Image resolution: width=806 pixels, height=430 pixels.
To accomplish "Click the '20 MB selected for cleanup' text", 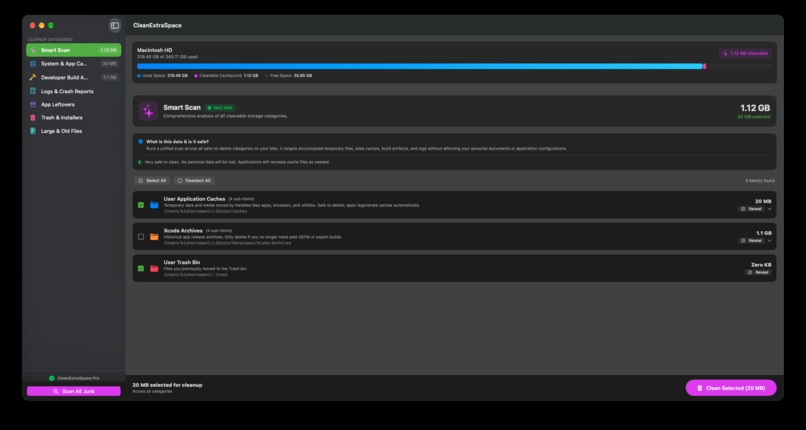I will pos(167,385).
